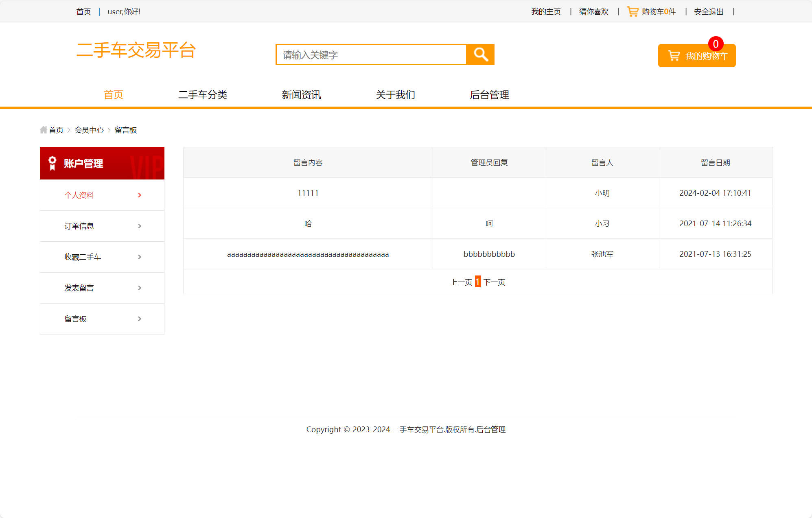Select 收藏二手车 in the sidebar

[x=83, y=257]
